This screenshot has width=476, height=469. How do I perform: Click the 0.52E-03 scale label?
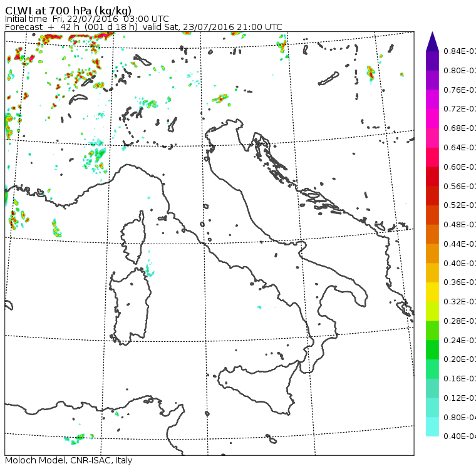[460, 205]
